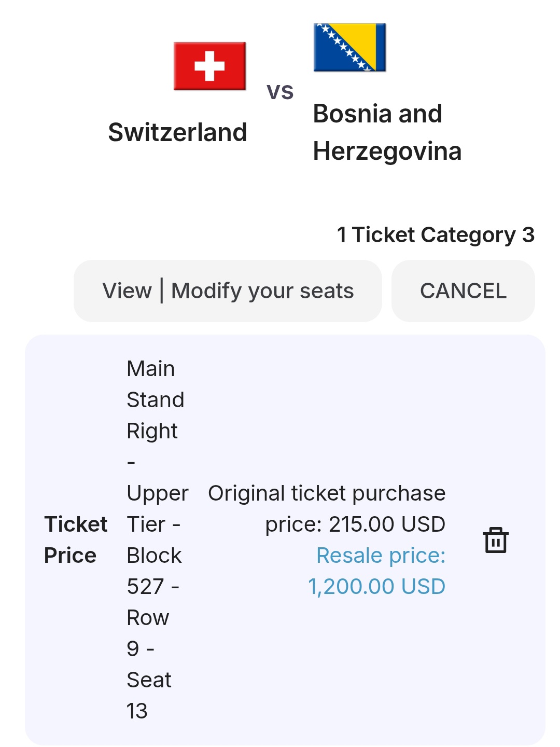Click the Switzerland flag image
Image resolution: width=560 pixels, height=747 pixels.
209,66
